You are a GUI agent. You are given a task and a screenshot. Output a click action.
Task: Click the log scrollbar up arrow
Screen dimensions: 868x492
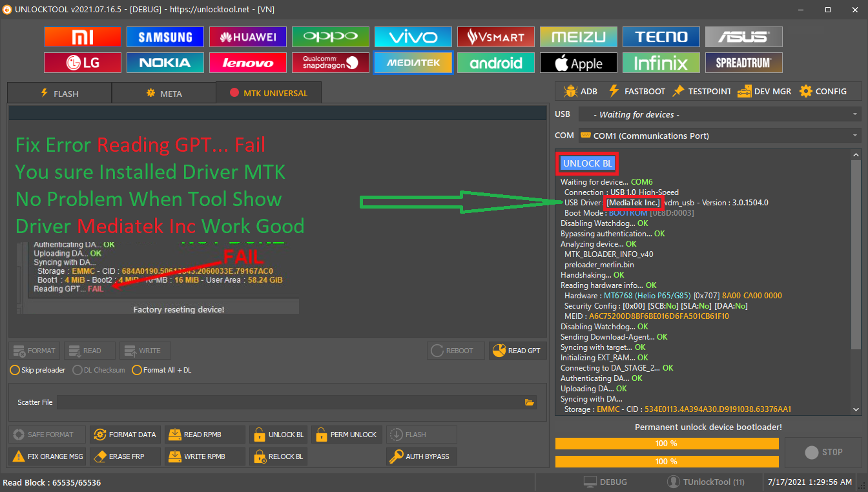pos(856,155)
